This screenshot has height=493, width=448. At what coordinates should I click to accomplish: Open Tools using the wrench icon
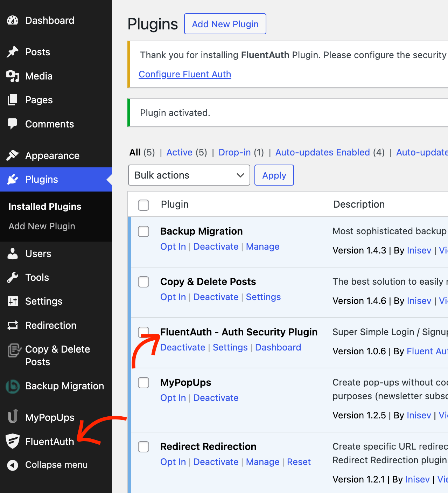tap(13, 277)
